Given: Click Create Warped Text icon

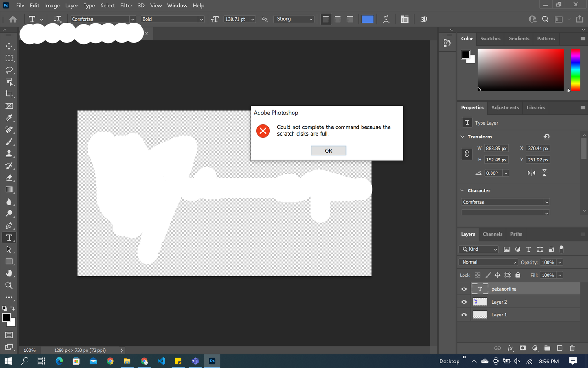Looking at the screenshot, I should tap(386, 19).
